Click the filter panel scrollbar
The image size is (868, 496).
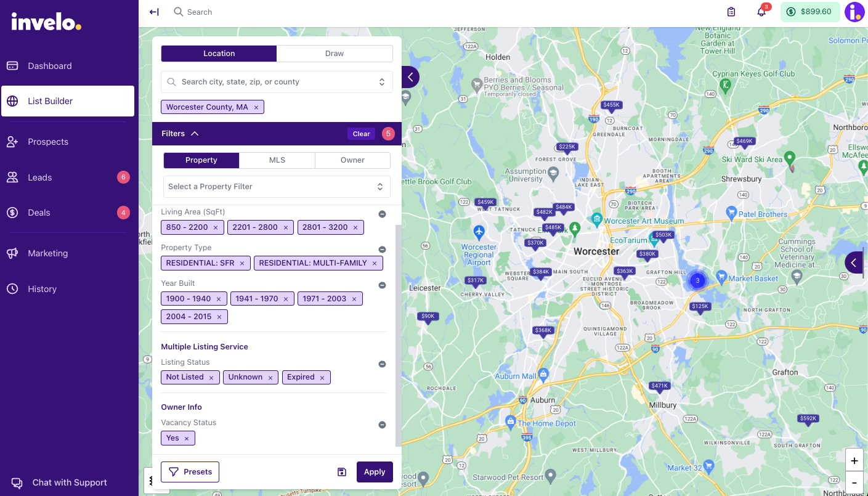398,336
